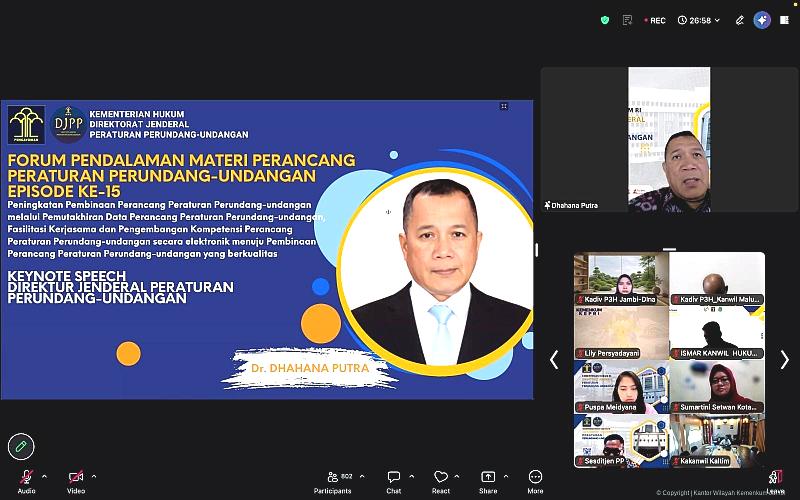The image size is (800, 500).
Task: Click the Participants count 802 label
Action: point(346,476)
